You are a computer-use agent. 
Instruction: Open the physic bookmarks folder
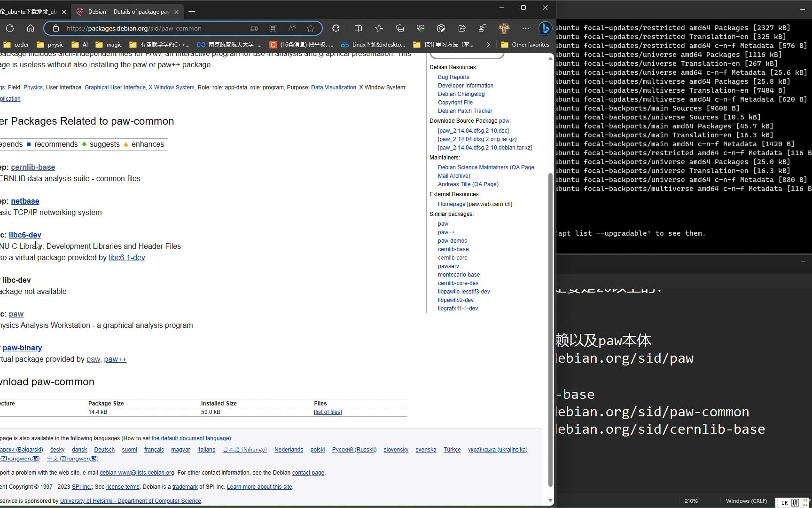click(x=50, y=45)
